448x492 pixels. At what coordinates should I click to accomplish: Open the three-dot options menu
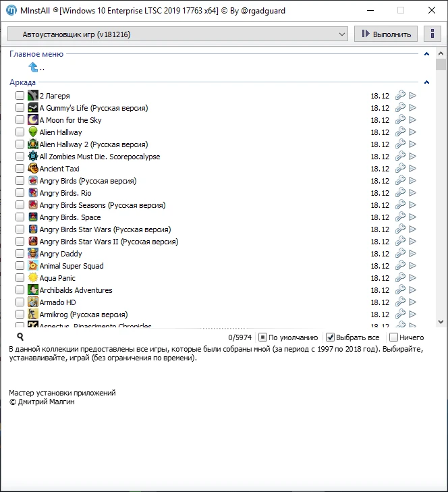point(428,34)
